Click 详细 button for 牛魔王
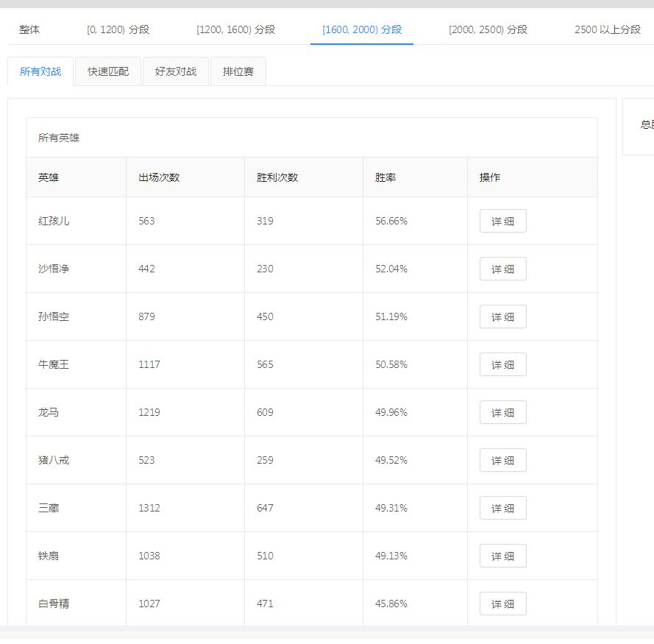 [x=502, y=365]
